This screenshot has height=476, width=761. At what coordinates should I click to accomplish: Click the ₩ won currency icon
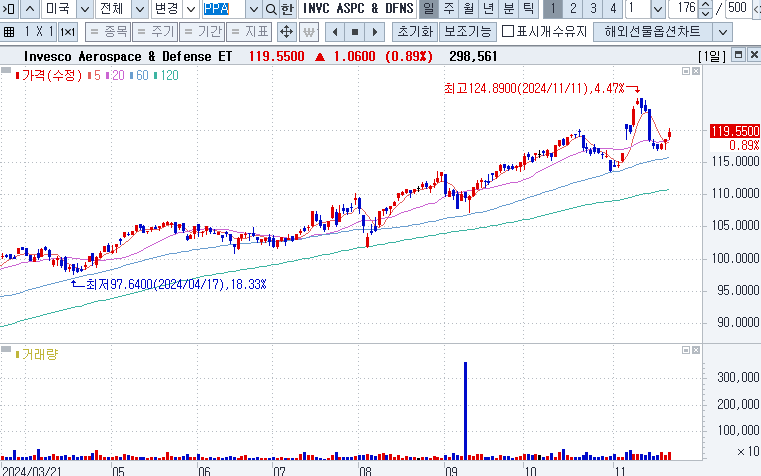[x=309, y=32]
